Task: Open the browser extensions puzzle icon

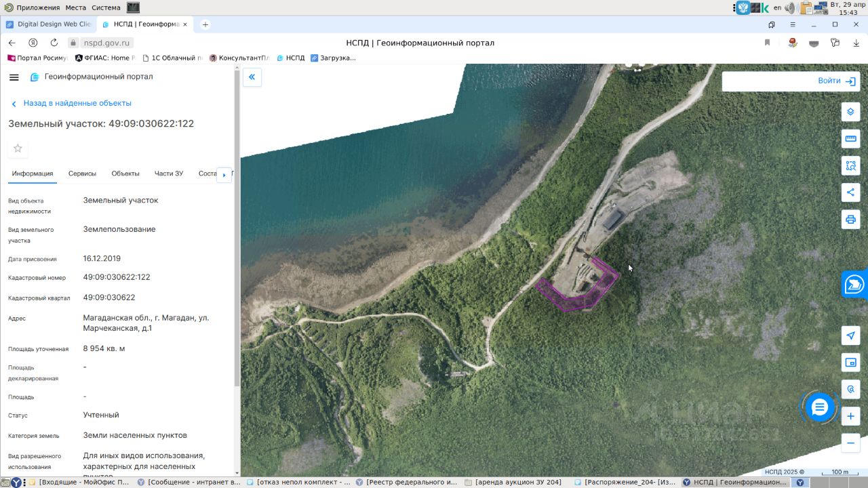Action: click(835, 43)
